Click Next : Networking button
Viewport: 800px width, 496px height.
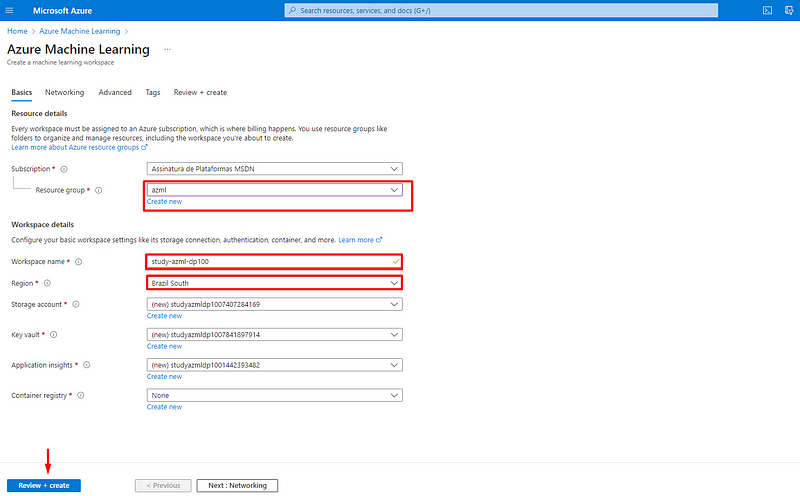tap(237, 485)
